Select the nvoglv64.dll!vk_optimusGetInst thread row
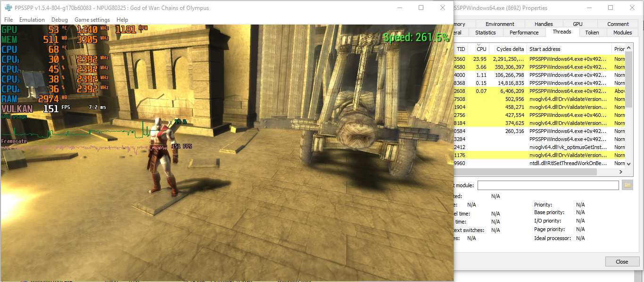 tap(539, 147)
